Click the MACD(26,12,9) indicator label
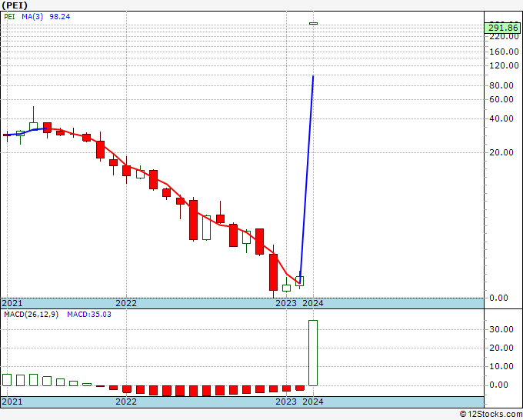Image resolution: width=523 pixels, height=420 pixels. pyautogui.click(x=31, y=315)
